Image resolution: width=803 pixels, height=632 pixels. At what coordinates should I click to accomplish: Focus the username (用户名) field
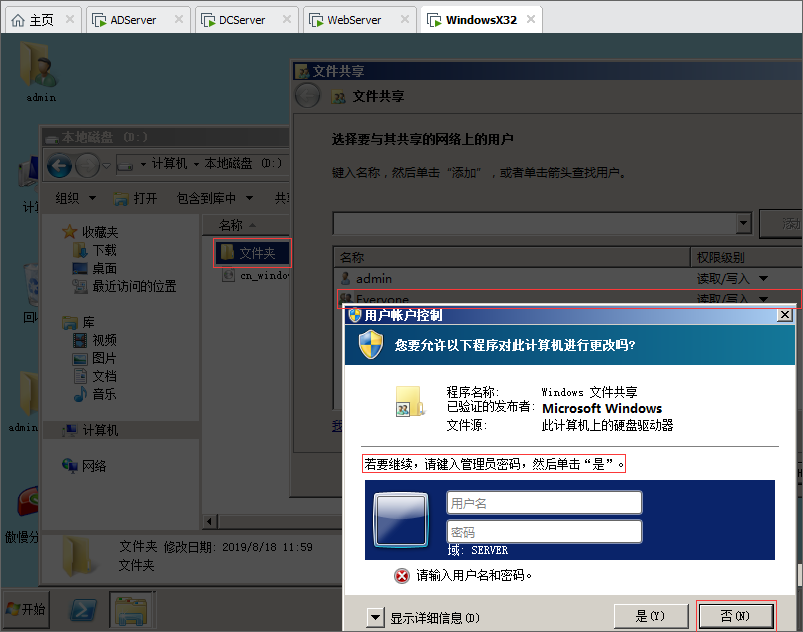point(544,503)
